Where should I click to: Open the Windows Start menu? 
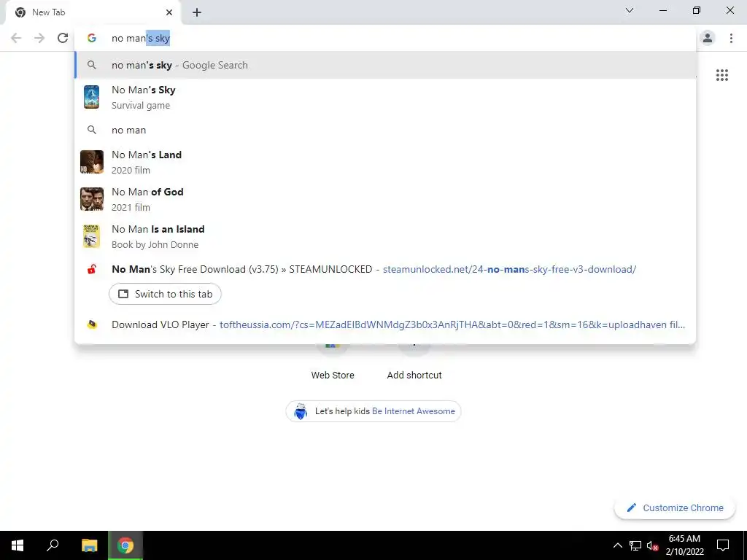(18, 545)
